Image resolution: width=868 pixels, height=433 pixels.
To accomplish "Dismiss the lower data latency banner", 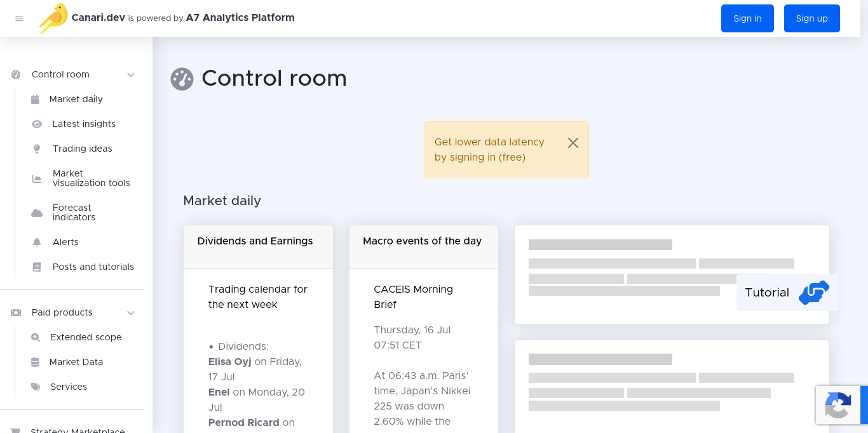I will tap(573, 143).
